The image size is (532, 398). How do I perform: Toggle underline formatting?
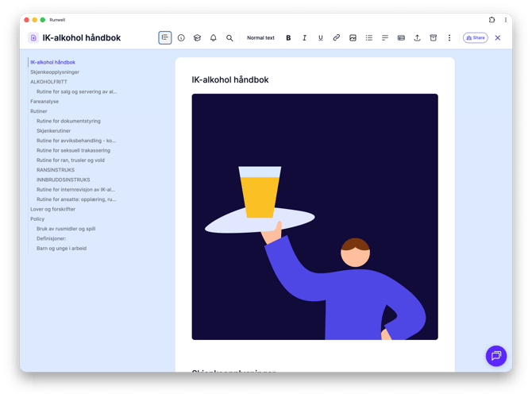[320, 37]
